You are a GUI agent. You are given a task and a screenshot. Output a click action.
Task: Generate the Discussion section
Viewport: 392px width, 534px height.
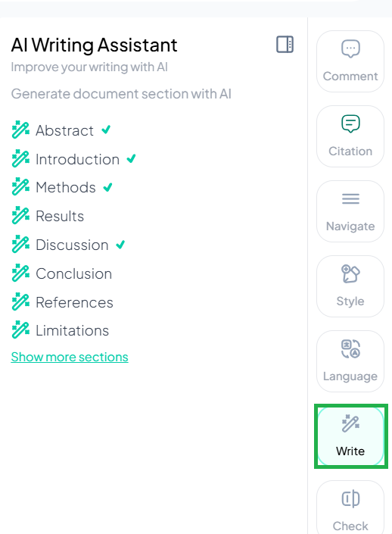pos(72,245)
